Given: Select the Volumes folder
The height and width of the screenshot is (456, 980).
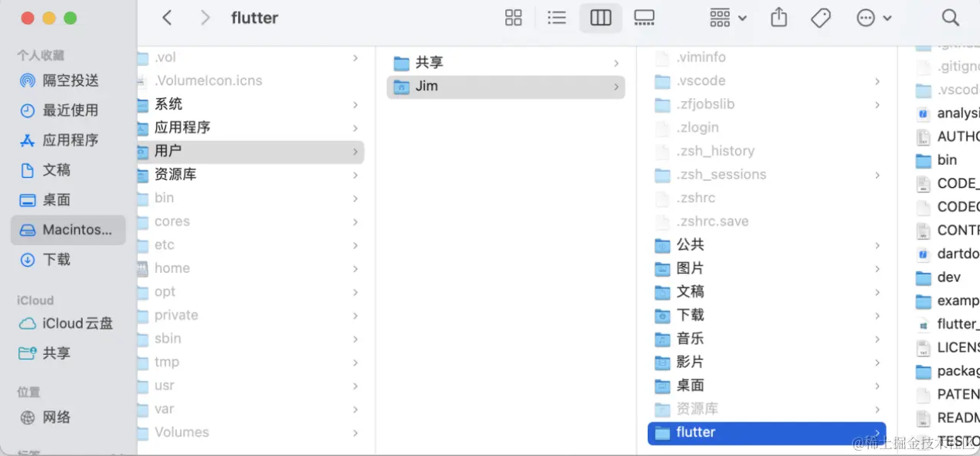Looking at the screenshot, I should point(250,432).
